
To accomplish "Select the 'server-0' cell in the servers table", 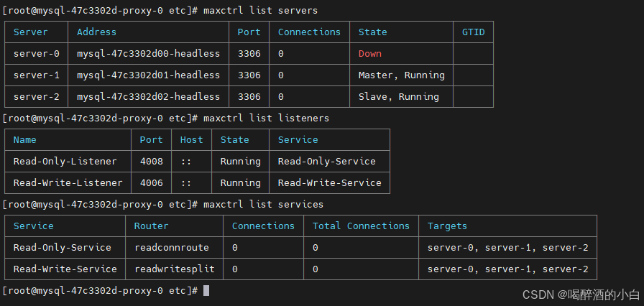I will click(36, 54).
